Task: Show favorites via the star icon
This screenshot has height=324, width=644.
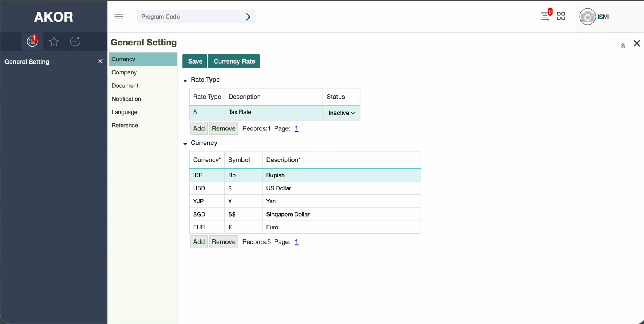Action: 54,41
